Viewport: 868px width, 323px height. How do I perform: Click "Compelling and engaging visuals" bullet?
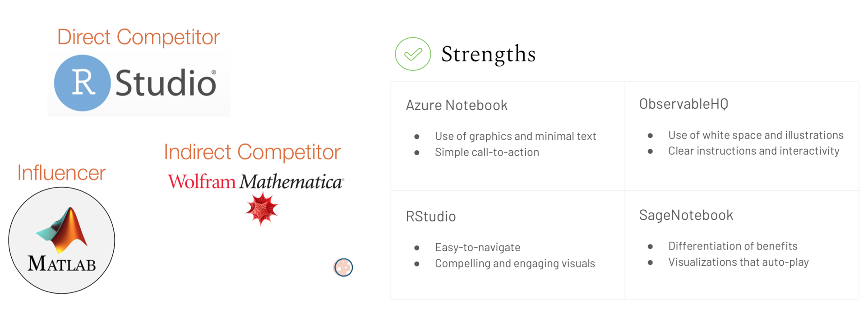pos(515,263)
